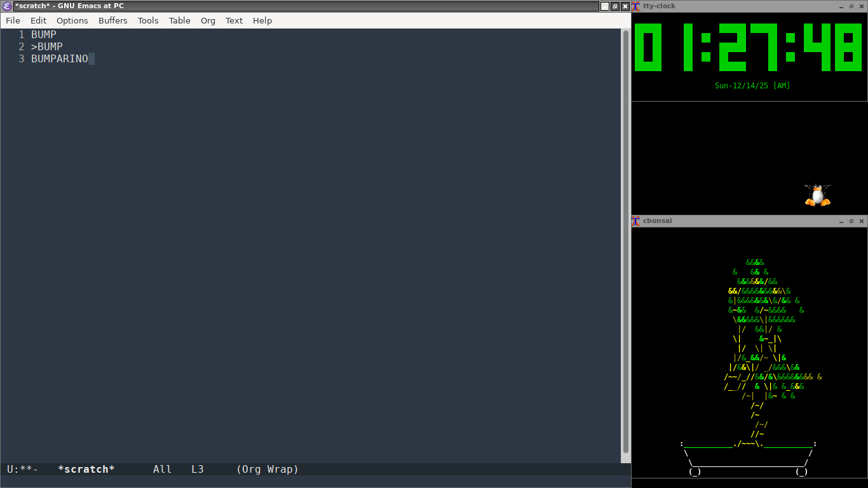Click the Emacs icon in the title bar
The image size is (868, 488).
tap(7, 6)
